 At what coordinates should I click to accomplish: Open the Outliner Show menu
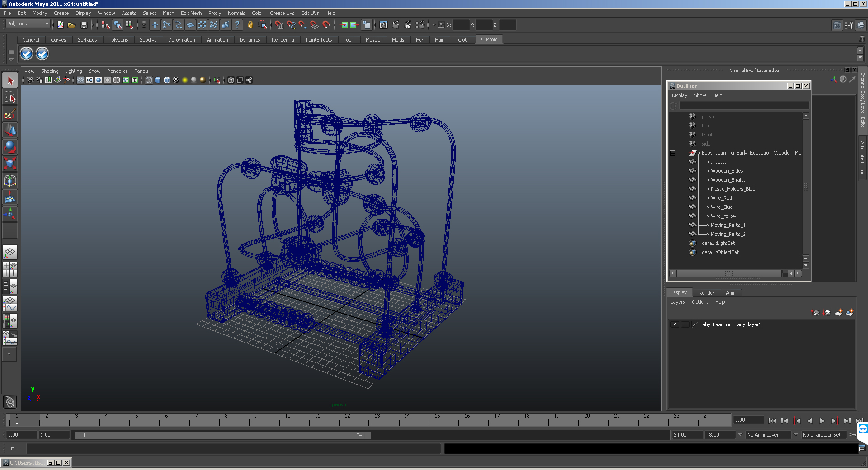(700, 95)
